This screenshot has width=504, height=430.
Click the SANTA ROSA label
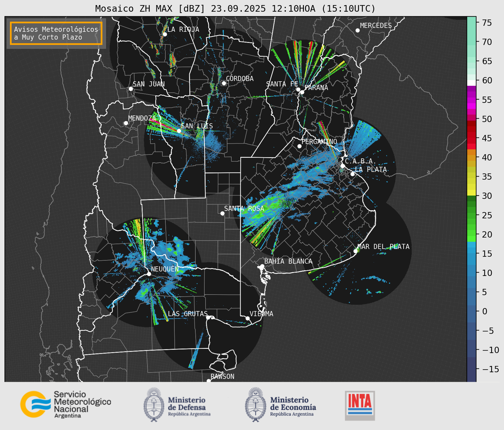(244, 208)
